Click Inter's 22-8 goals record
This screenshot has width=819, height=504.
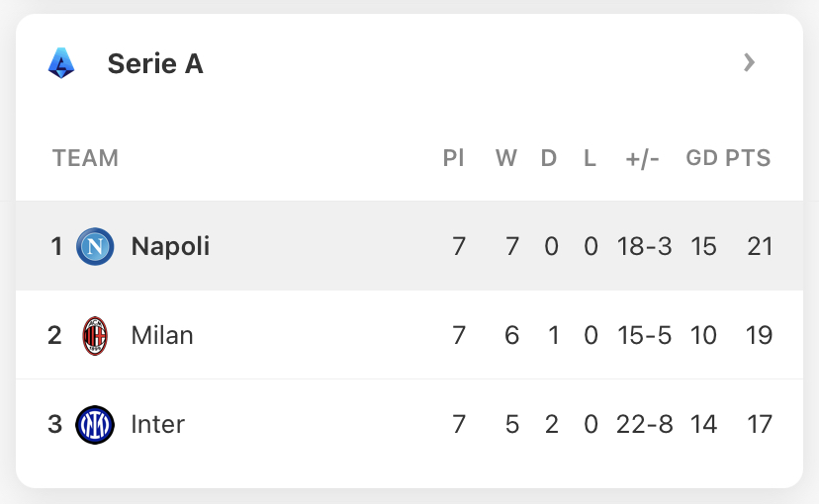coord(645,425)
